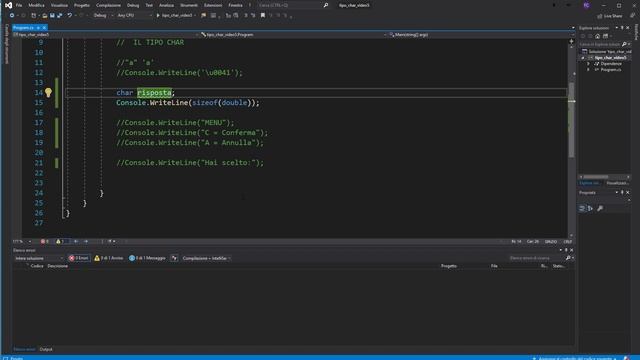The image size is (640, 360).
Task: Click the Save toolbar icon
Action: coord(52,16)
